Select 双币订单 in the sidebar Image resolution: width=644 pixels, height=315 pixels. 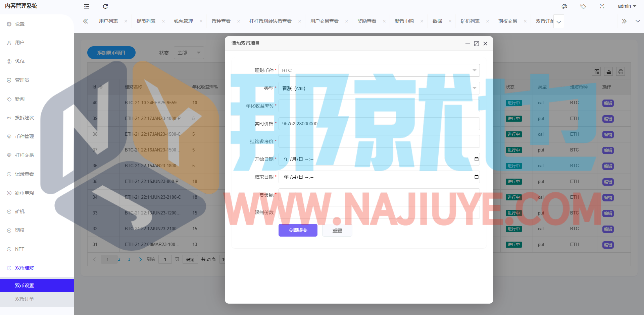click(24, 299)
